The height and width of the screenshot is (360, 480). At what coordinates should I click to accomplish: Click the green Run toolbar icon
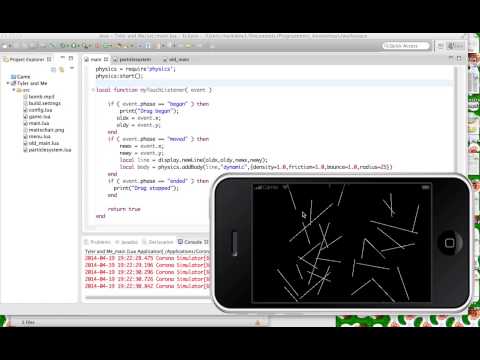tap(74, 46)
